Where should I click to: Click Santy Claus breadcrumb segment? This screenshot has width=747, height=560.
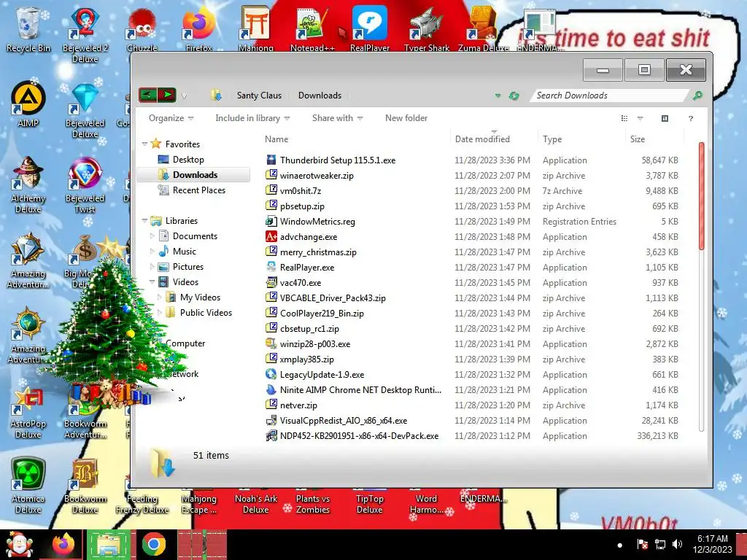pos(259,96)
